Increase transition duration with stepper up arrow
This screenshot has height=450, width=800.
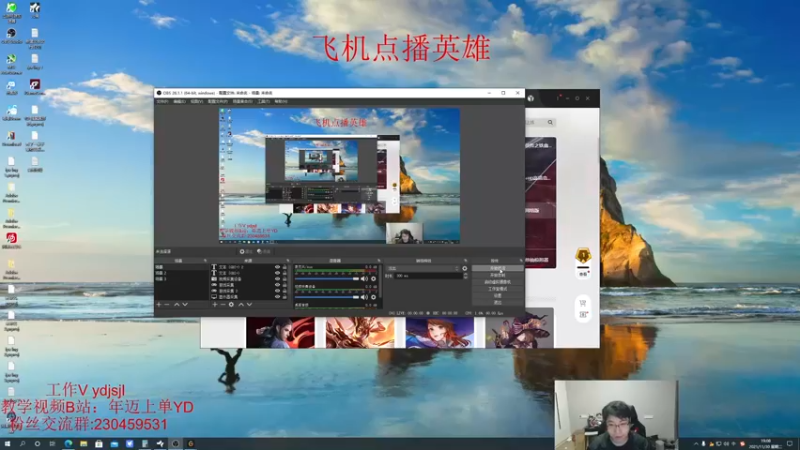pos(465,274)
